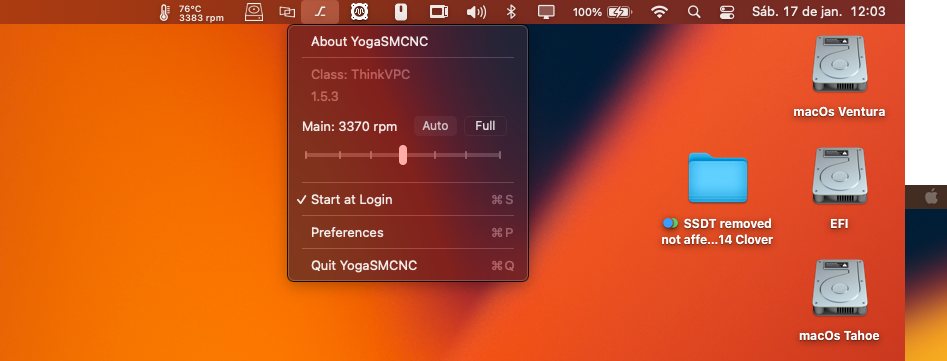Open the temperature and fan rpm menu bar monitor

[191, 12]
